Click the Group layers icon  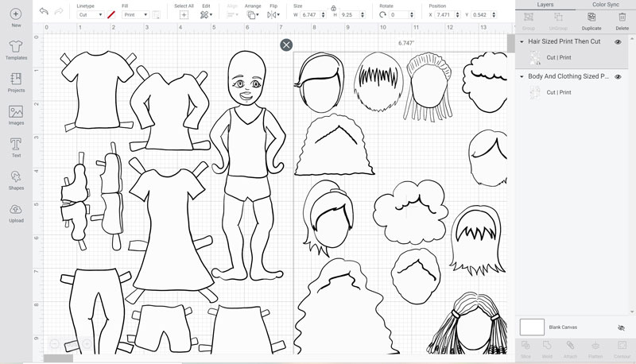[x=528, y=17]
